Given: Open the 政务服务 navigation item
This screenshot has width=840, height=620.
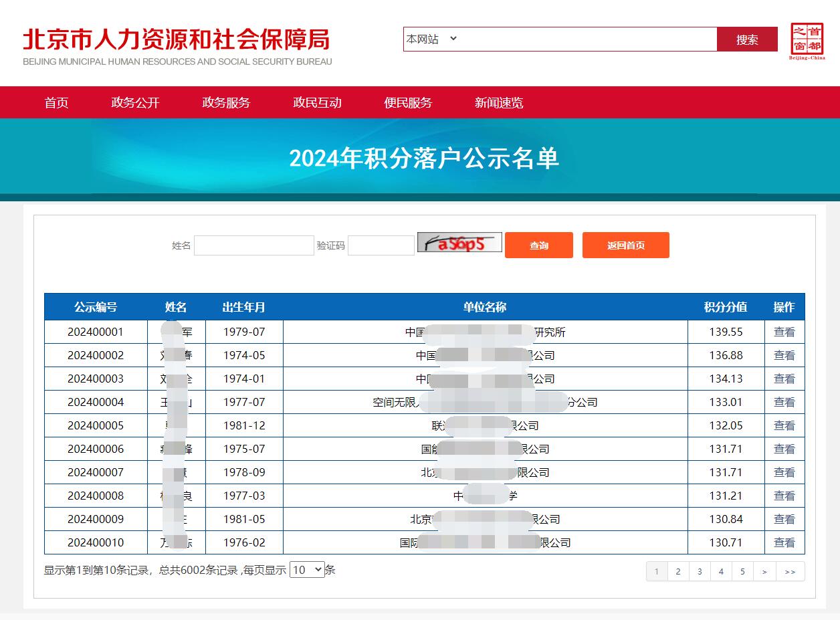Looking at the screenshot, I should pyautogui.click(x=226, y=102).
